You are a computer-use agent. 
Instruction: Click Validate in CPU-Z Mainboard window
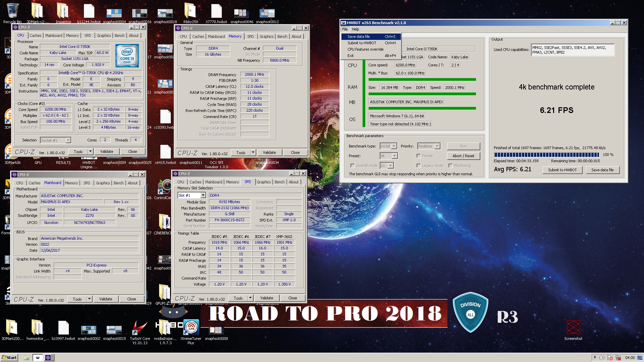[x=106, y=299]
